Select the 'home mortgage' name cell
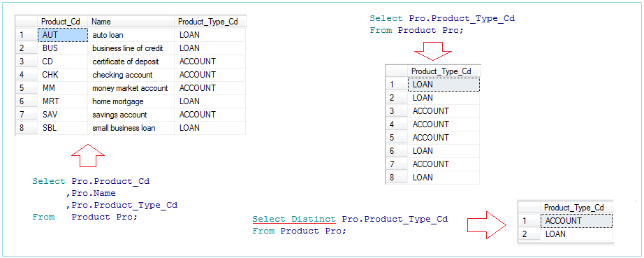This screenshot has width=644, height=258. 131,101
